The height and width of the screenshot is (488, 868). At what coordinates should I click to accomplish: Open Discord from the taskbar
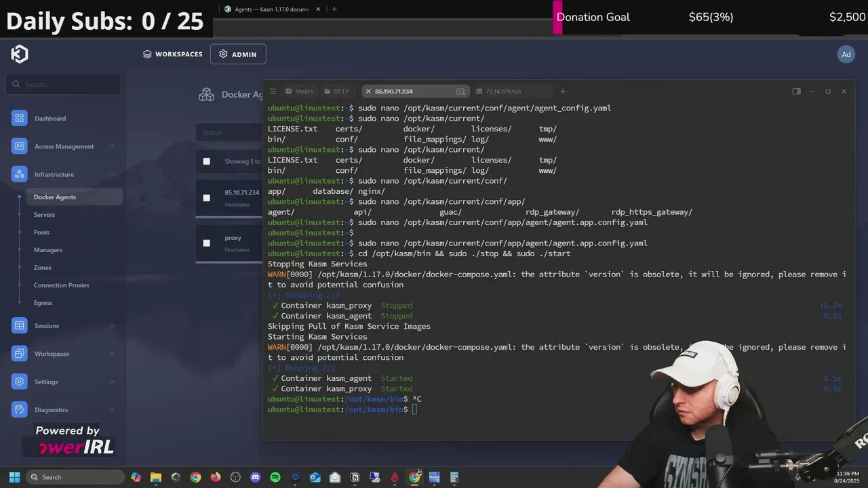pyautogui.click(x=255, y=477)
